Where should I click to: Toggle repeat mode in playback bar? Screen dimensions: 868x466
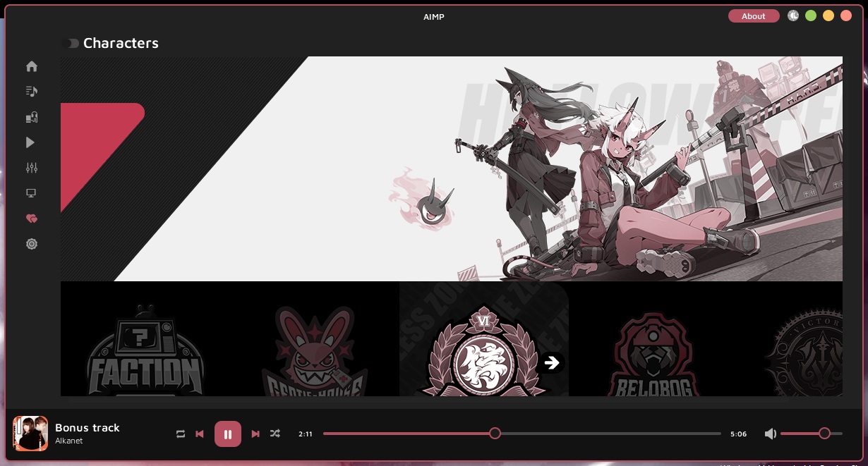point(181,434)
